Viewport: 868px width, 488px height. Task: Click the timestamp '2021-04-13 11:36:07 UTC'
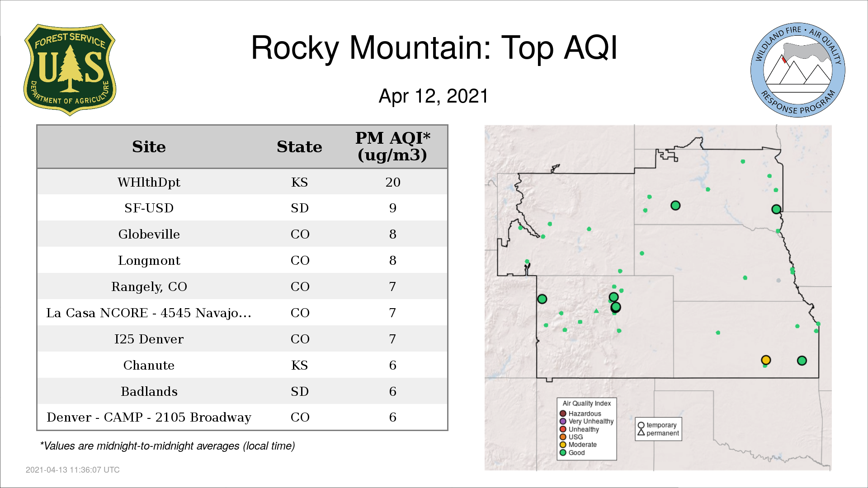pyautogui.click(x=73, y=470)
